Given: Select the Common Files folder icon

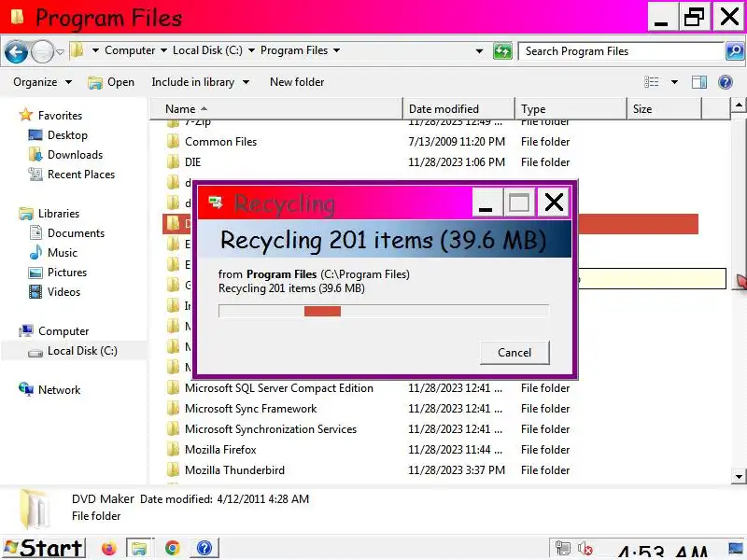Looking at the screenshot, I should coord(174,142).
